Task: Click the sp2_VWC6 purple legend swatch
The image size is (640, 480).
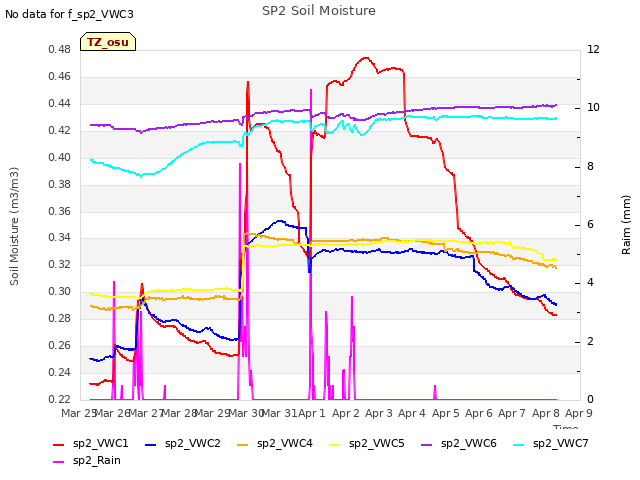Action: (427, 444)
